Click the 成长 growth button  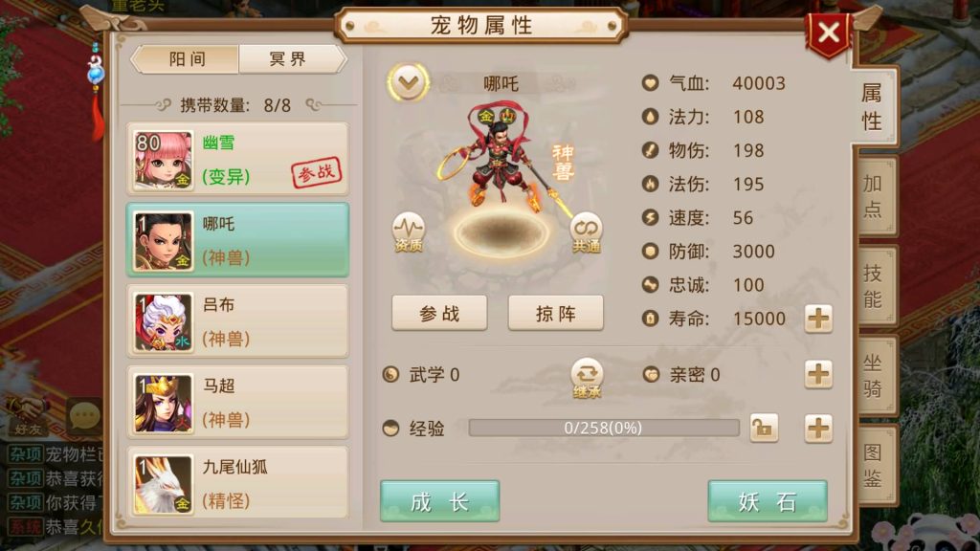click(x=440, y=501)
